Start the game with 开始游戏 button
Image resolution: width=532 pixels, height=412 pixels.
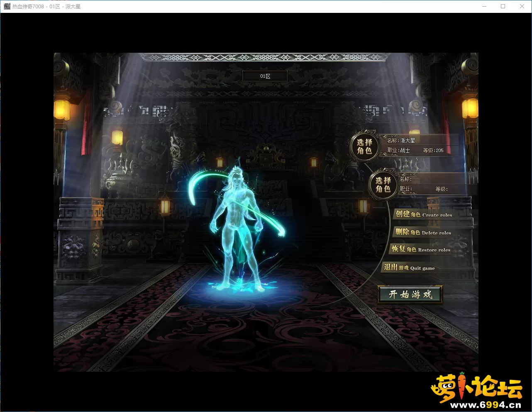click(410, 294)
